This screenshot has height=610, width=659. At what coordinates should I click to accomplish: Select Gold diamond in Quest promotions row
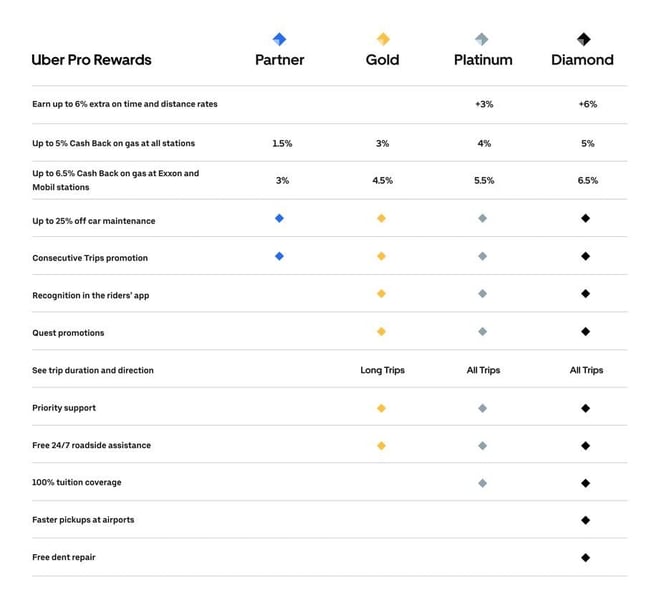[381, 332]
